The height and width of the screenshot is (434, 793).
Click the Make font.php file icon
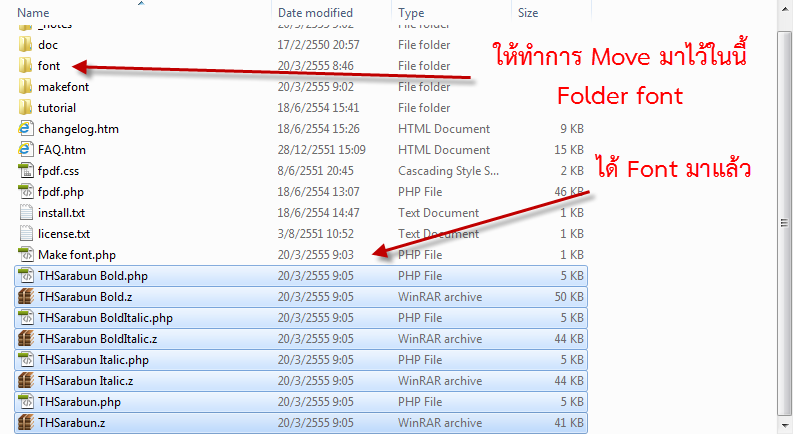[x=26, y=254]
